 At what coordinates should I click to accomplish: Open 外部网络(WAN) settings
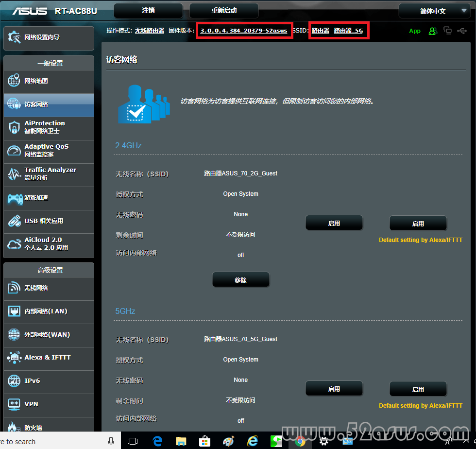pos(49,335)
